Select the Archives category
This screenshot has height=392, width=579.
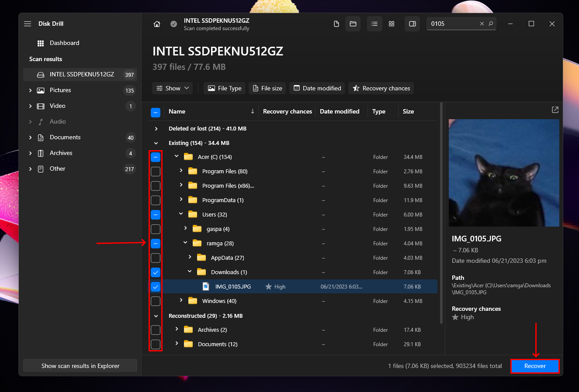pyautogui.click(x=80, y=153)
